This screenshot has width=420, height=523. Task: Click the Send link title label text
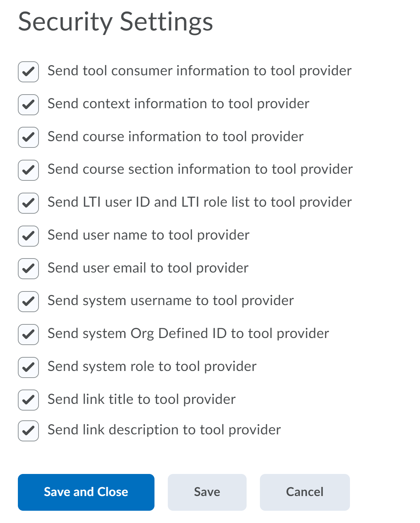pyautogui.click(x=142, y=399)
